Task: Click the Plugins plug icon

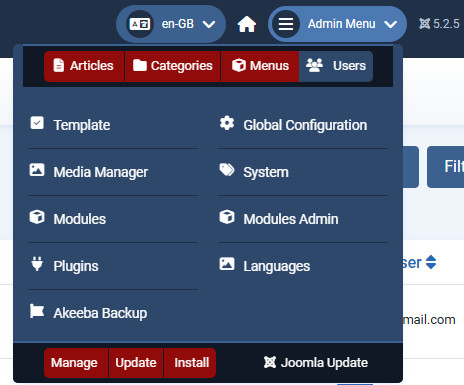Action: click(37, 264)
